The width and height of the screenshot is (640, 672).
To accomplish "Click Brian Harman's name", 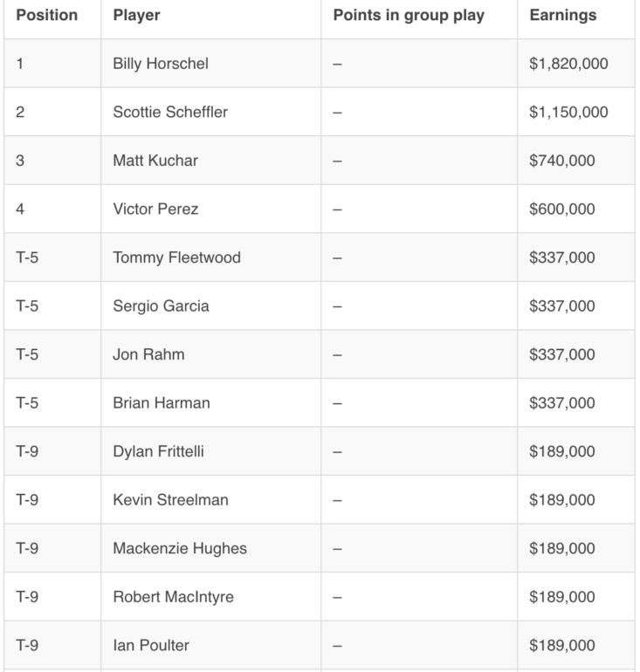I will 162,403.
